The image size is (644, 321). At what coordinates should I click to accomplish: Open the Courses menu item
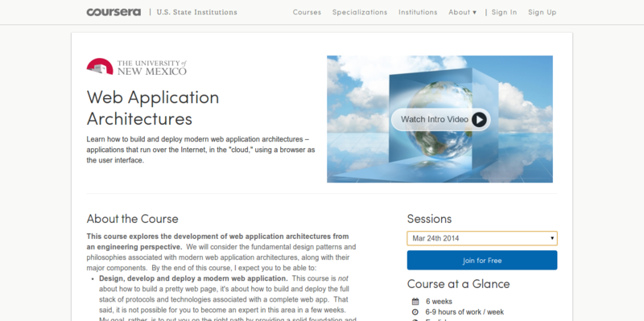(x=307, y=12)
